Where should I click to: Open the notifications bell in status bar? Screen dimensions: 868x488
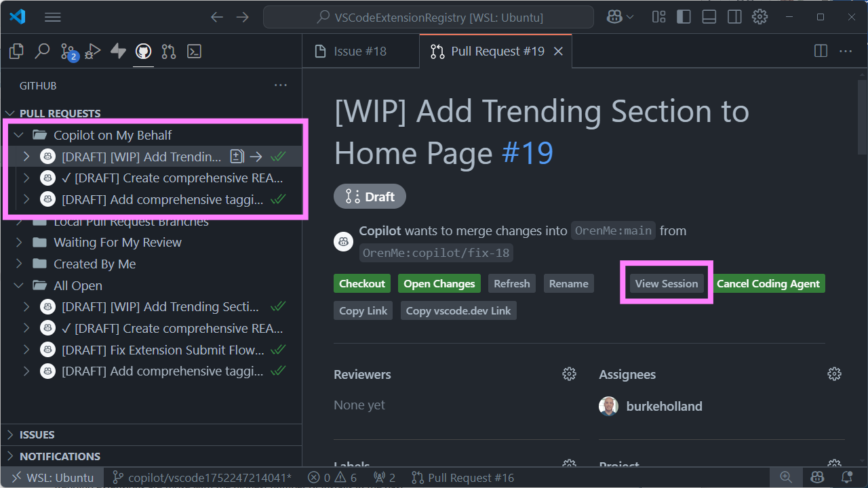pos(846,477)
